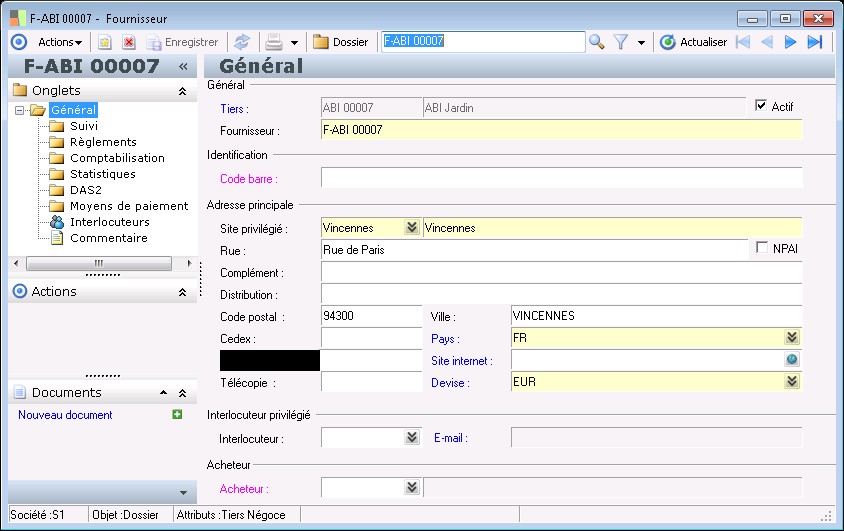The width and height of the screenshot is (844, 531).
Task: Select Comptabilisation in the tree
Action: tap(117, 158)
